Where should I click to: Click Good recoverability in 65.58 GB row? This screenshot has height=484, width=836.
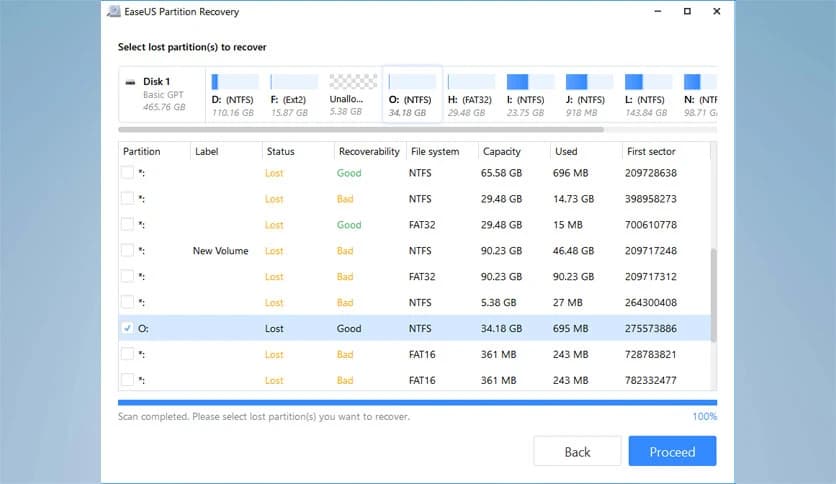click(x=349, y=173)
